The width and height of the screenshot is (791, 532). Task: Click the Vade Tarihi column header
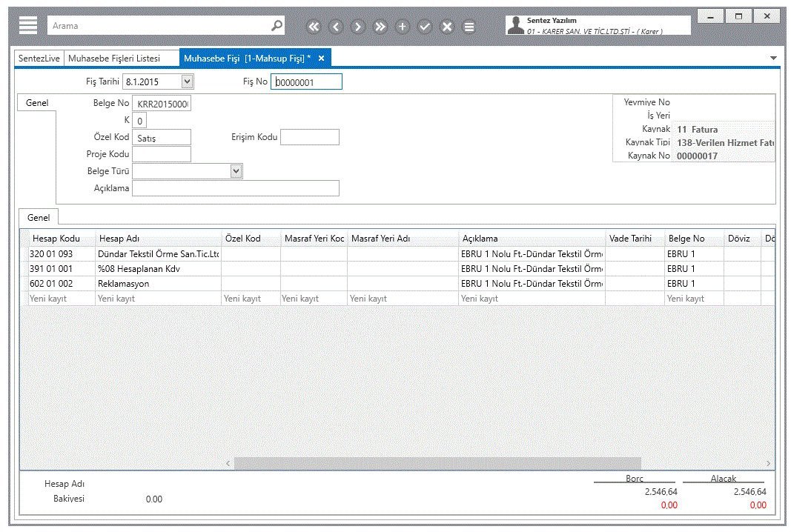[635, 238]
